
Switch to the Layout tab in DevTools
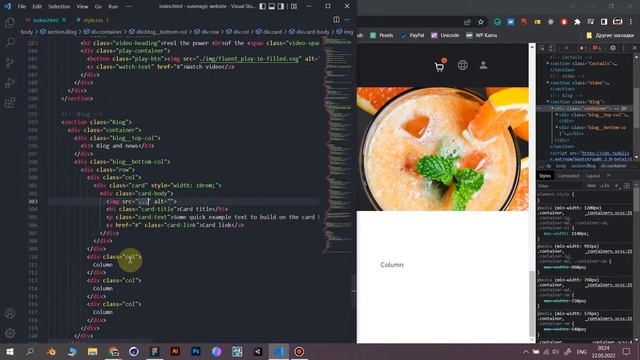click(x=593, y=176)
